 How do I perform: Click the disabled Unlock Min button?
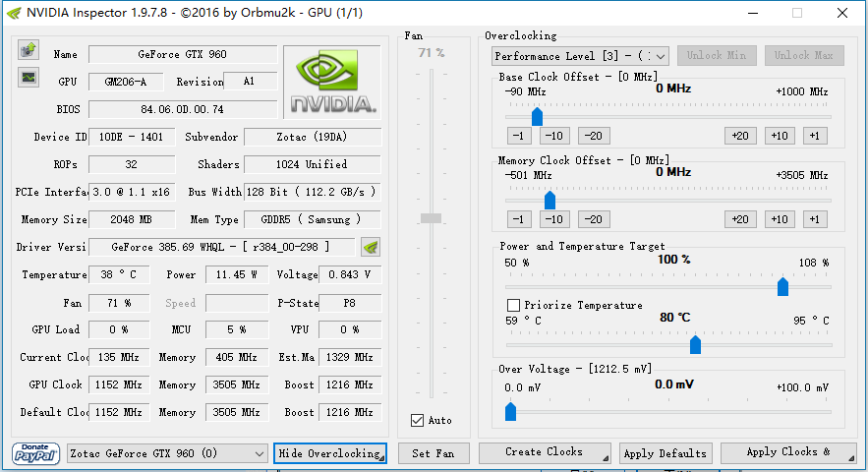point(717,55)
